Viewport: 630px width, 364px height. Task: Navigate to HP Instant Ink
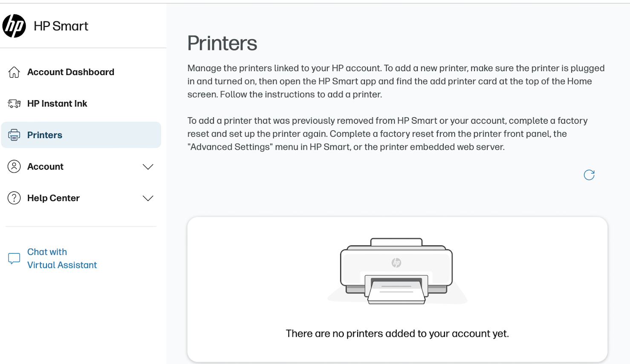coord(57,103)
